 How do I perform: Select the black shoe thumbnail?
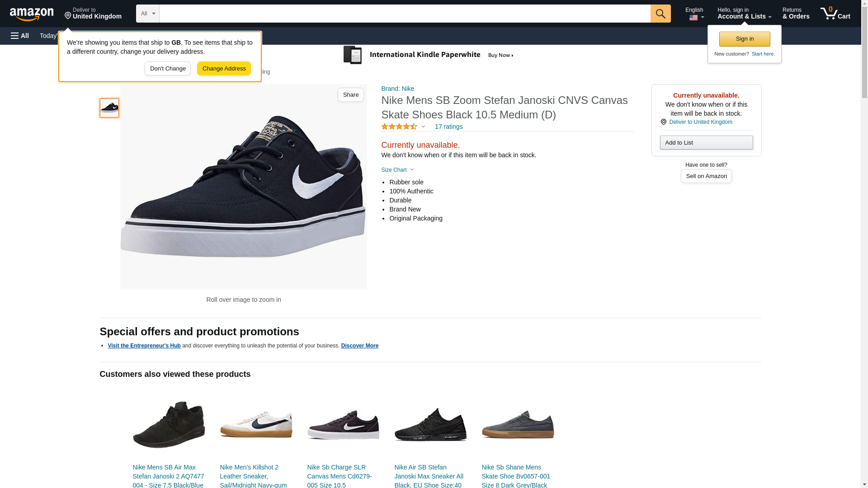[109, 108]
